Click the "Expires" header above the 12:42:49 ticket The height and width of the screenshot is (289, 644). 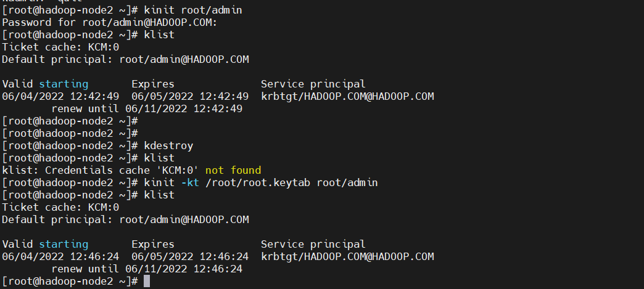click(x=153, y=84)
